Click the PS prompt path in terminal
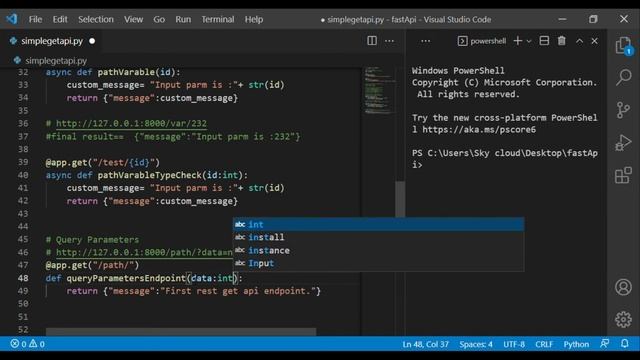 504,158
